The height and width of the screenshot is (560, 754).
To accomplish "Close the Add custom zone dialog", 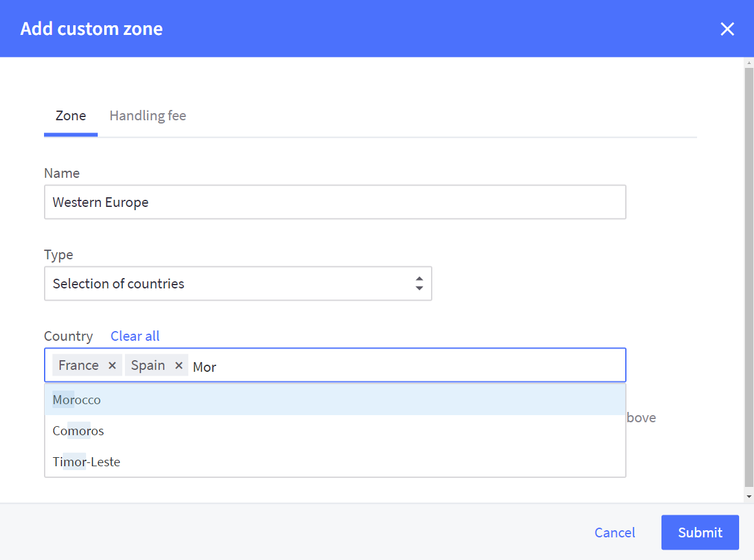I will tap(727, 28).
